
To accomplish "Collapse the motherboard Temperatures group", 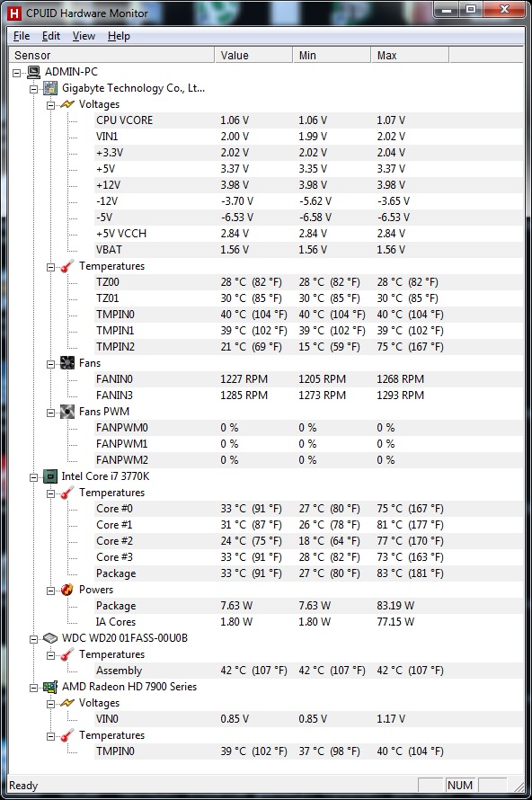I will coord(50,267).
